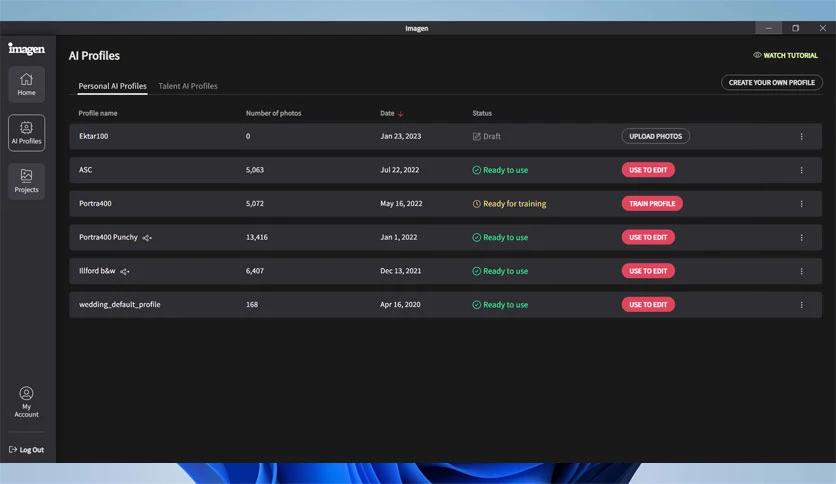Click the eye icon beside Watch Tutorial

click(757, 55)
